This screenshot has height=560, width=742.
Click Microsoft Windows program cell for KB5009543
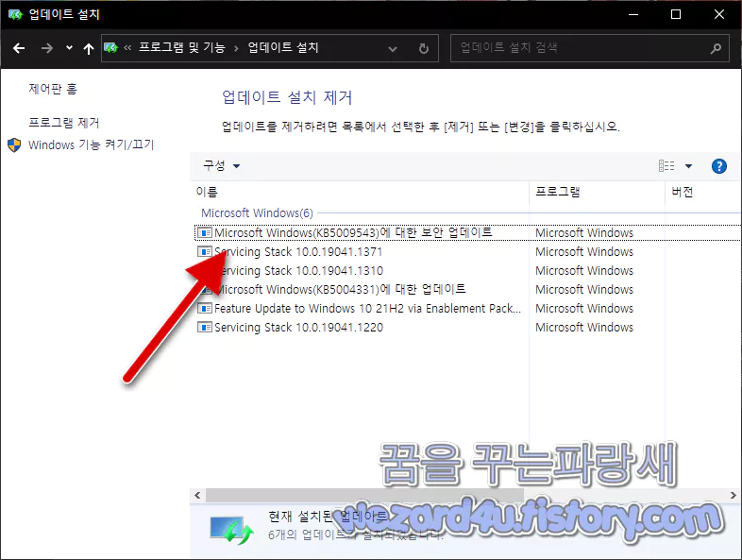[x=584, y=233]
